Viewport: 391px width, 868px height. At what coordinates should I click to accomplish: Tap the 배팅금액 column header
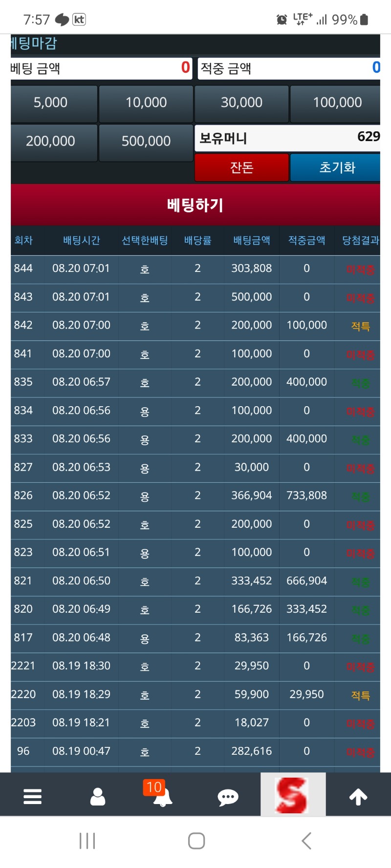(x=252, y=240)
